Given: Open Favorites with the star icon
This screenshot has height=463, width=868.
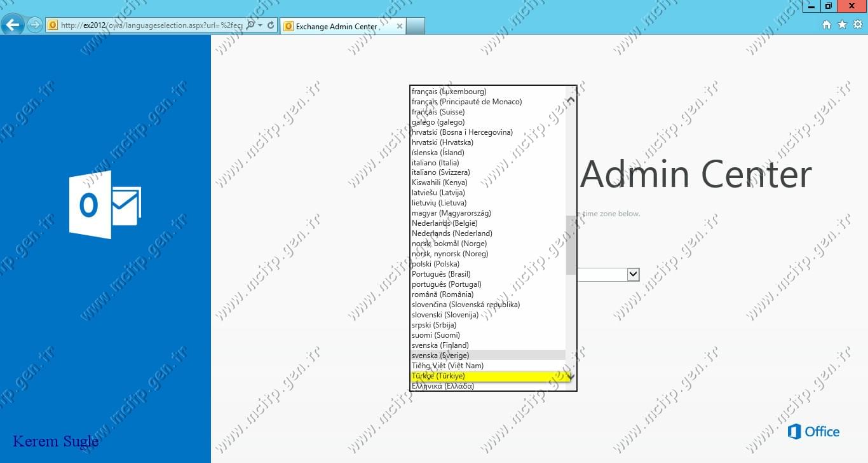Looking at the screenshot, I should pos(842,25).
